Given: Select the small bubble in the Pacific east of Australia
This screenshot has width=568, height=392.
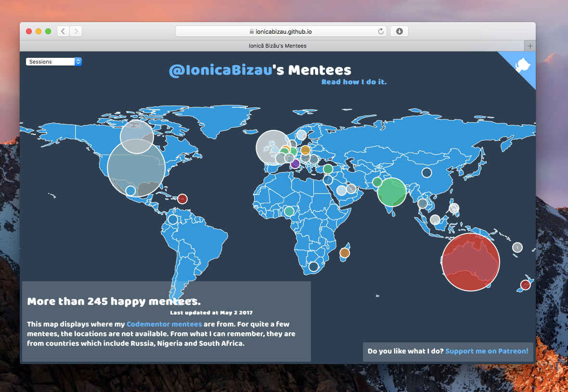Looking at the screenshot, I should click(517, 248).
